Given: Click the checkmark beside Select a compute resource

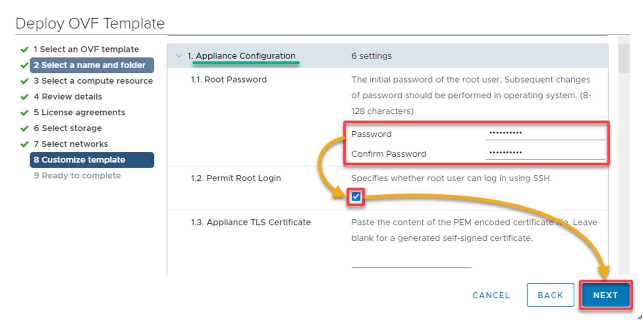Looking at the screenshot, I should 24,81.
